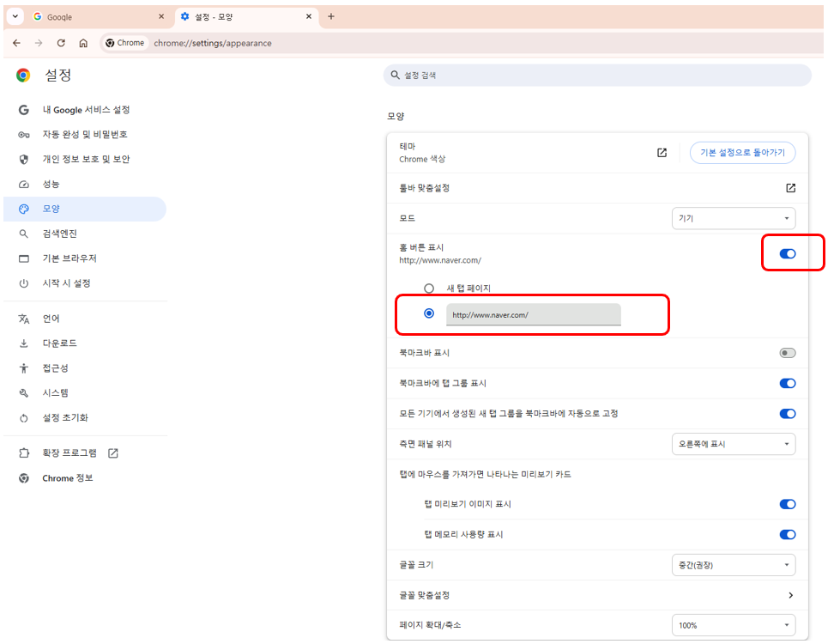Click 기본 설정으로 돌아가기 button
This screenshot has width=840, height=644.
pyautogui.click(x=742, y=153)
